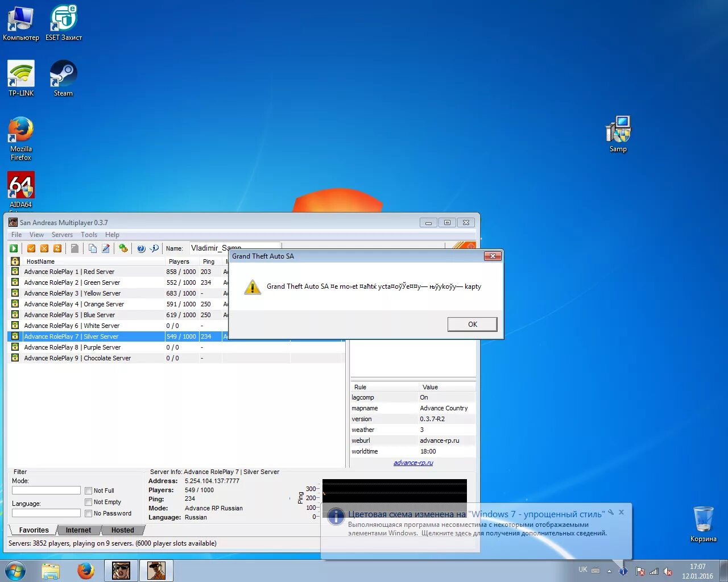The image size is (728, 582).
Task: Click first SA-MP icon on taskbar
Action: 121,571
